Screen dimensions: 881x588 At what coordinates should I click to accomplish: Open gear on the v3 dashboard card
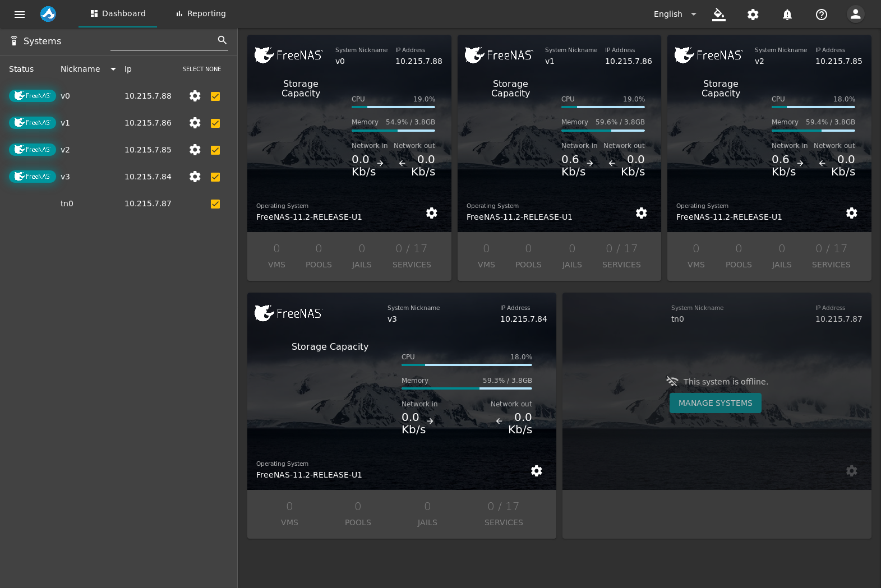[x=537, y=471]
